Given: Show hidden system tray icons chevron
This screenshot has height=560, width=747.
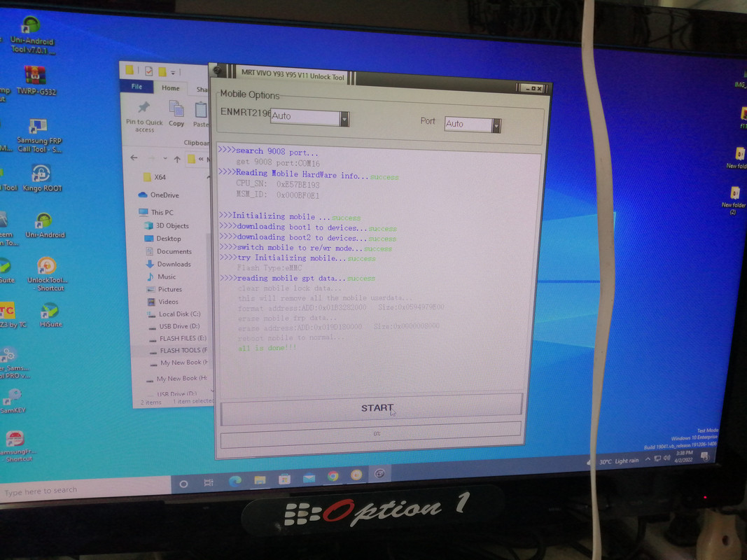Looking at the screenshot, I should pyautogui.click(x=648, y=459).
